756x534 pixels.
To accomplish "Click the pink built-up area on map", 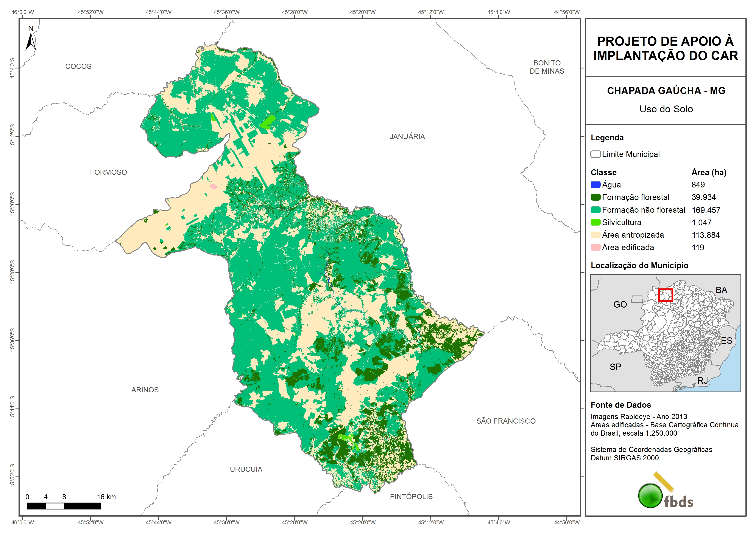I will [x=214, y=187].
